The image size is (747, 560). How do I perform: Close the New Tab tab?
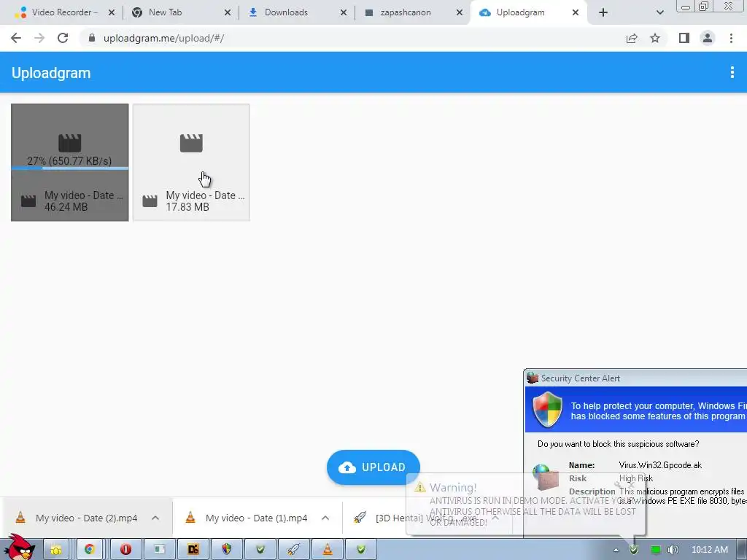click(228, 13)
